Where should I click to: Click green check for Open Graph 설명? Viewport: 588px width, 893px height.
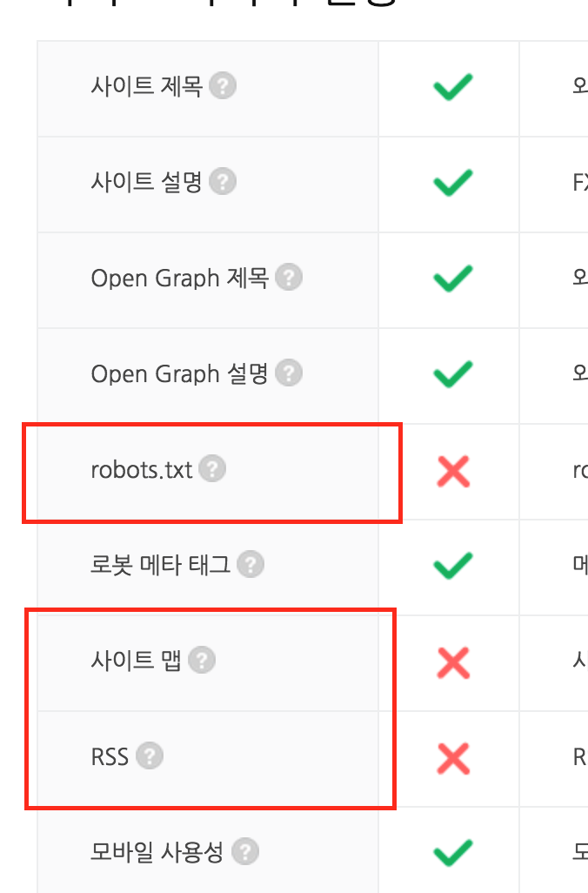tap(453, 374)
